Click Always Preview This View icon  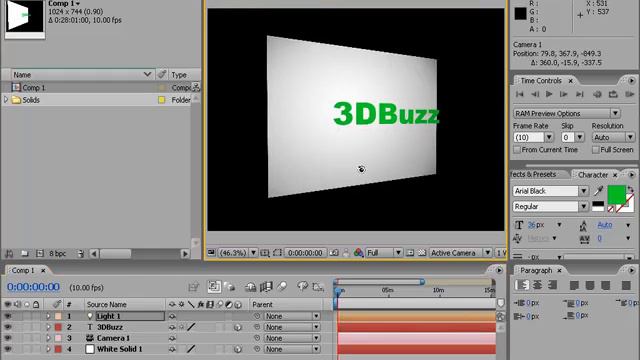click(211, 253)
